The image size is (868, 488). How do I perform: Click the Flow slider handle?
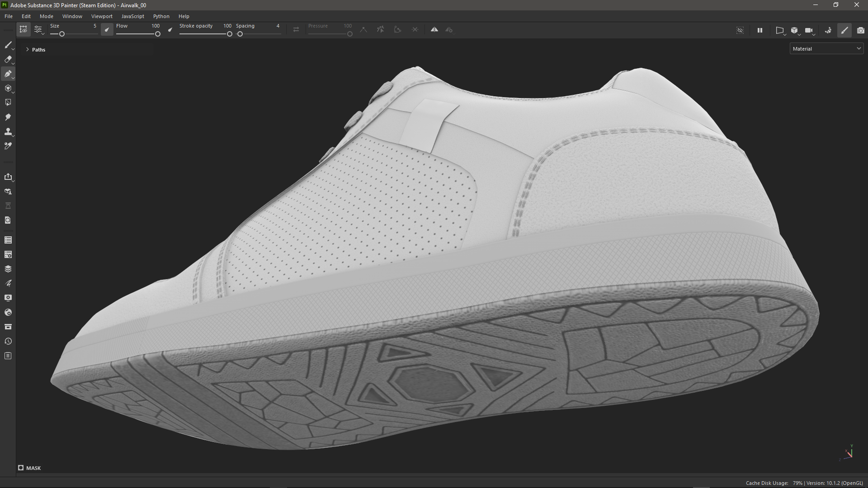[x=158, y=34]
